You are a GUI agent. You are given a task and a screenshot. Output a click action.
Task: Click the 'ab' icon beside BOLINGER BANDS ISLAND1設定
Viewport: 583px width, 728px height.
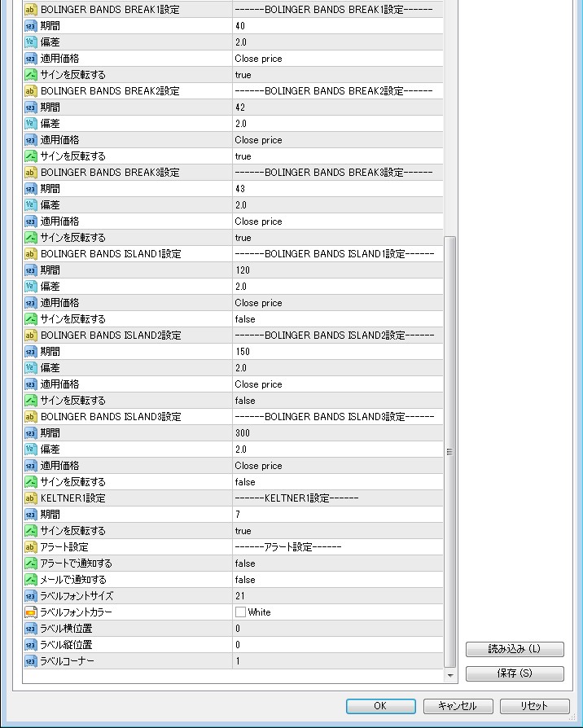[31, 254]
